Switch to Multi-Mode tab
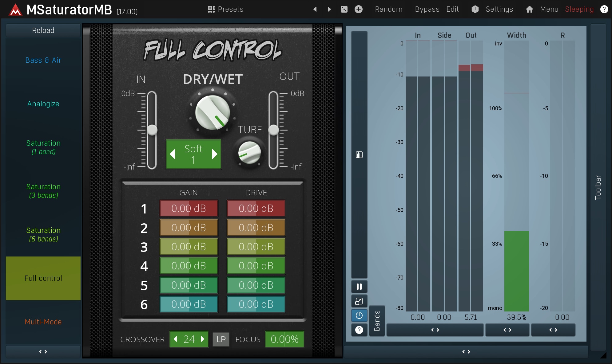 tap(43, 322)
